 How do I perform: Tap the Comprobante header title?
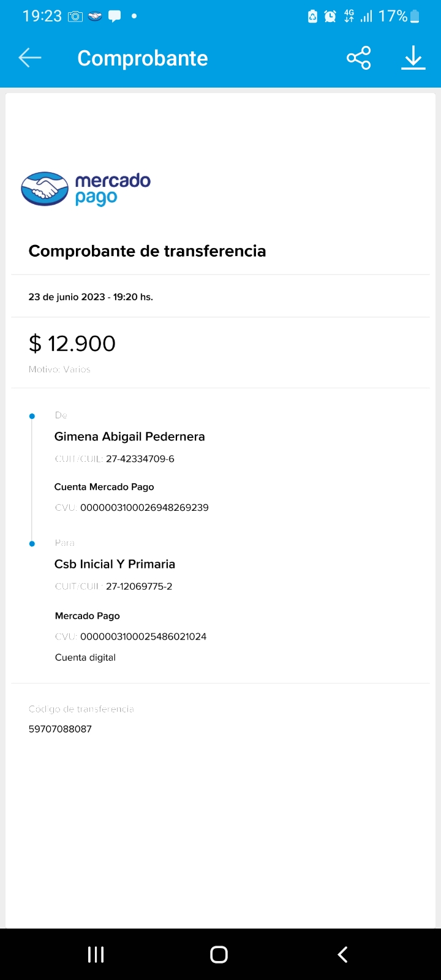(x=143, y=58)
